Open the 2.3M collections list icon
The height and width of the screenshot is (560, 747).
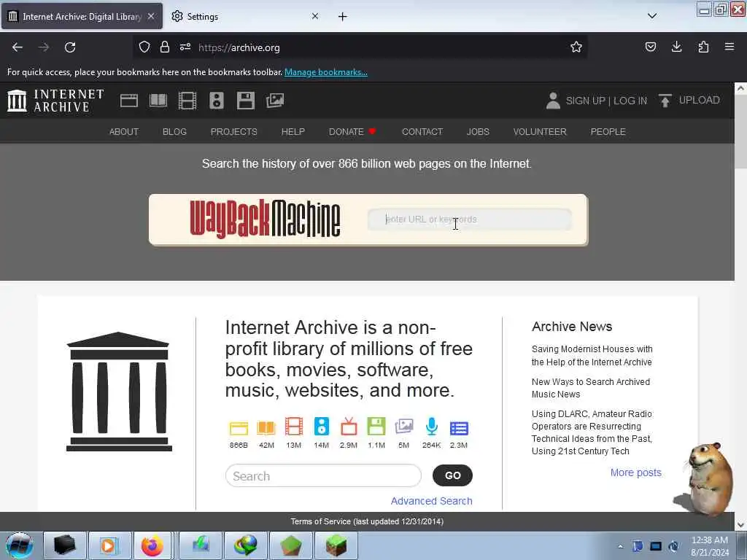coord(459,429)
